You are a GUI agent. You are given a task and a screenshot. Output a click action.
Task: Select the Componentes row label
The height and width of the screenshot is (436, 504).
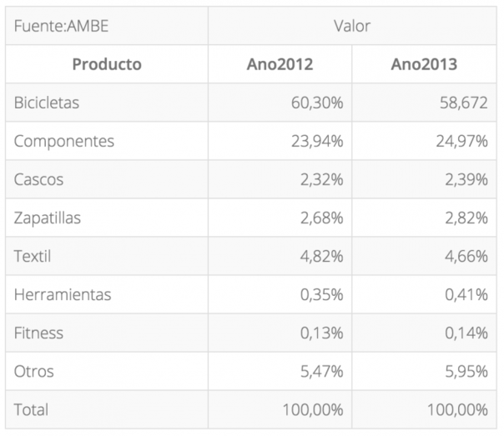point(64,141)
